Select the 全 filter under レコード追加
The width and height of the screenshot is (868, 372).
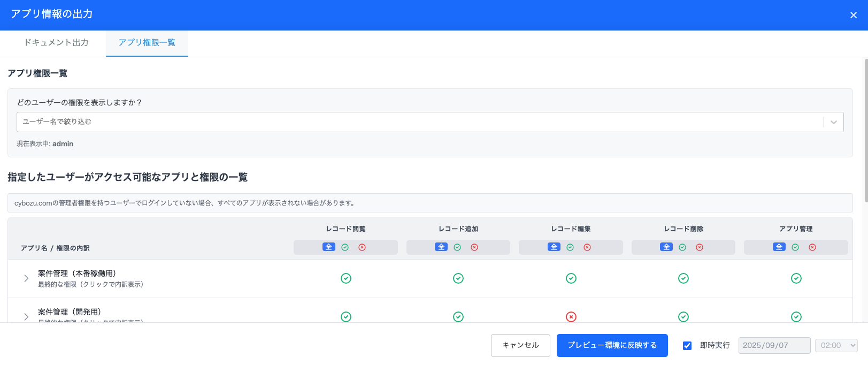click(441, 247)
